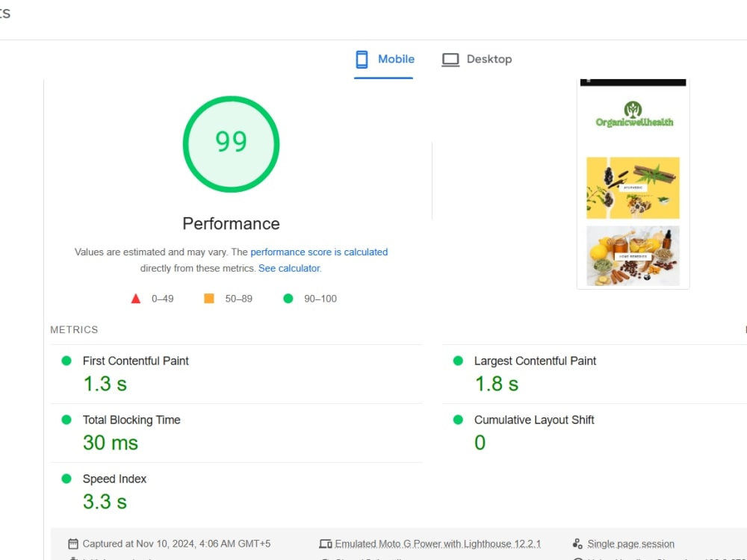The width and height of the screenshot is (747, 560).
Task: Click the calendar icon near Captured at
Action: (73, 544)
